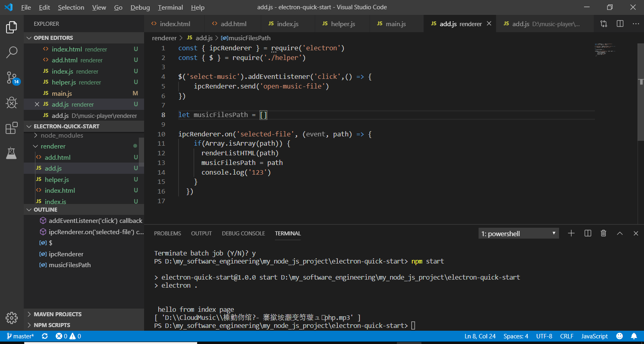Change UTF-8 file encoding
Image resolution: width=644 pixels, height=344 pixels.
544,336
